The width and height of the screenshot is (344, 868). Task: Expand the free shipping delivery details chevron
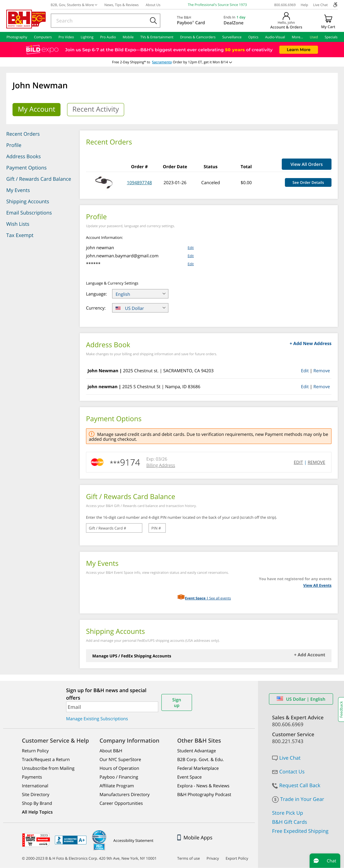click(230, 62)
